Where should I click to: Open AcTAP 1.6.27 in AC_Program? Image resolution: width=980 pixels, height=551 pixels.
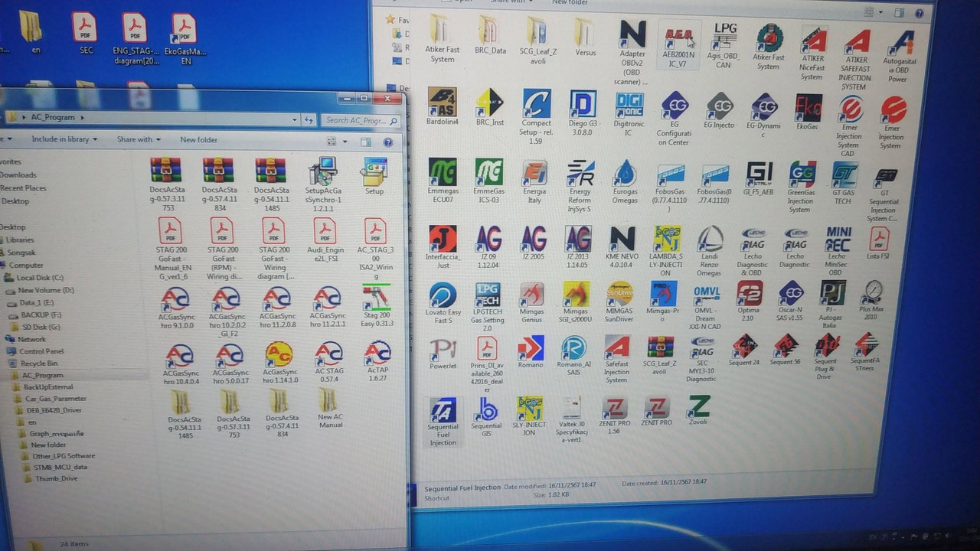click(377, 353)
